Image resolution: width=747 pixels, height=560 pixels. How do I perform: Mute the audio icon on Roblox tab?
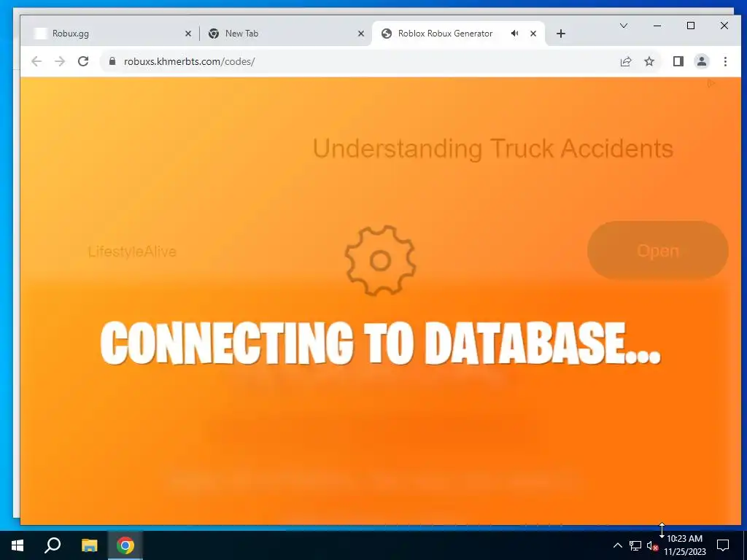point(514,34)
